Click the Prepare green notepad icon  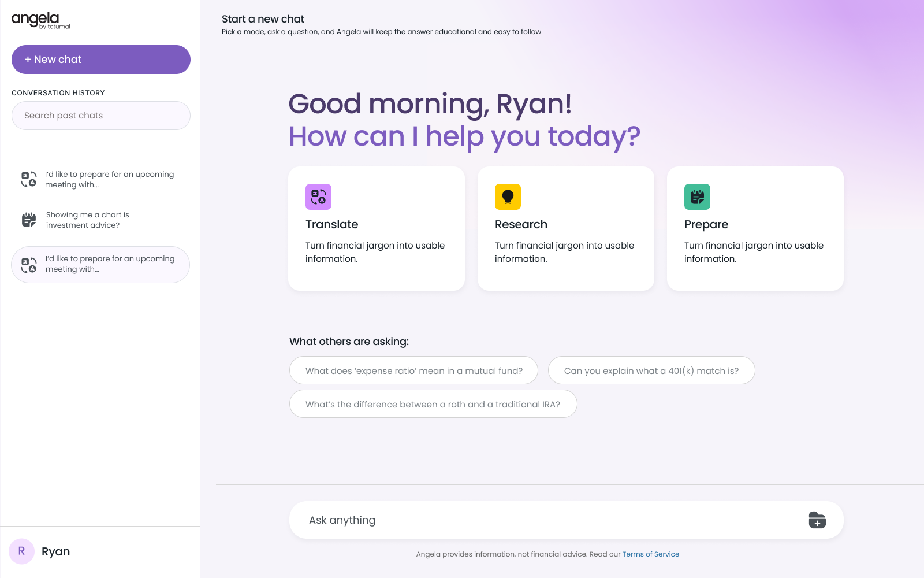pyautogui.click(x=697, y=197)
